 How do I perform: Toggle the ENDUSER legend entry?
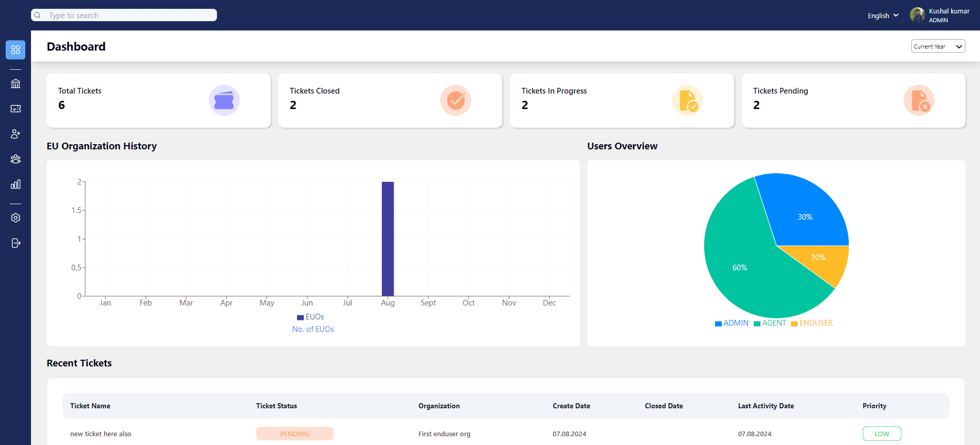[x=812, y=323]
